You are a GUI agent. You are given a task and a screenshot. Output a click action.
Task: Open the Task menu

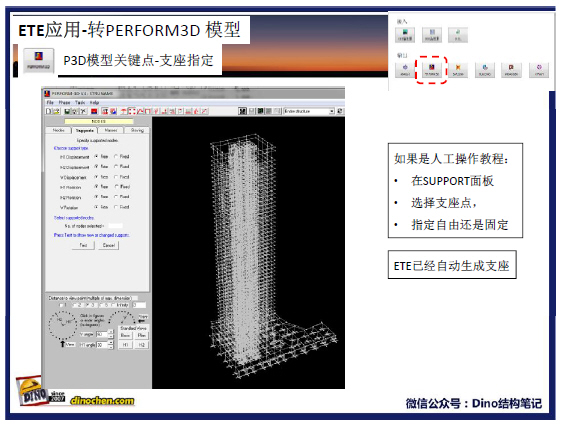coord(80,103)
